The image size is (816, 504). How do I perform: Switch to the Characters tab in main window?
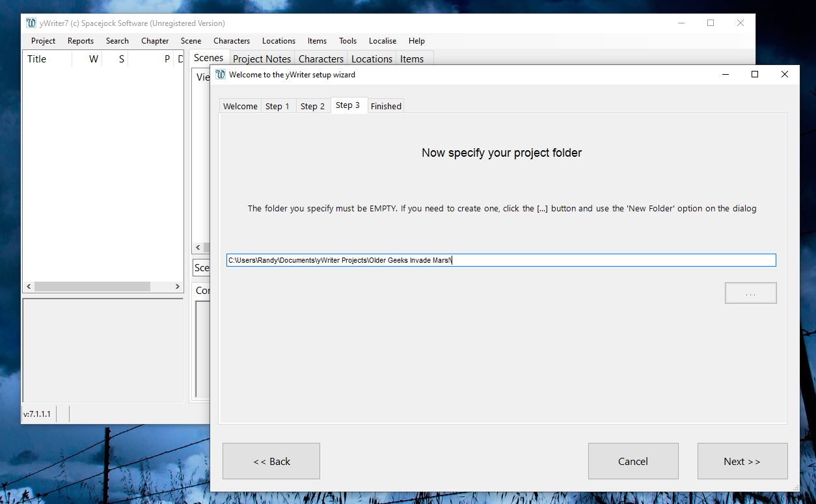tap(321, 59)
